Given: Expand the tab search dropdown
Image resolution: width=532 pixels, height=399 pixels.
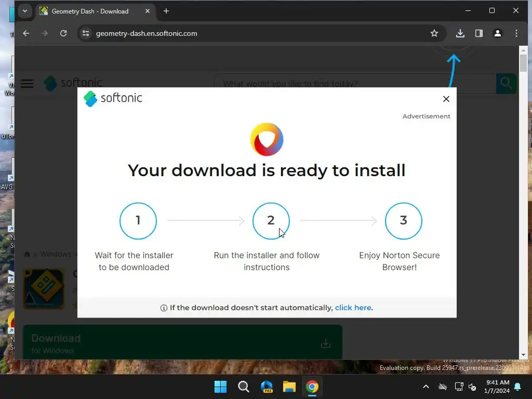Looking at the screenshot, I should [25, 11].
